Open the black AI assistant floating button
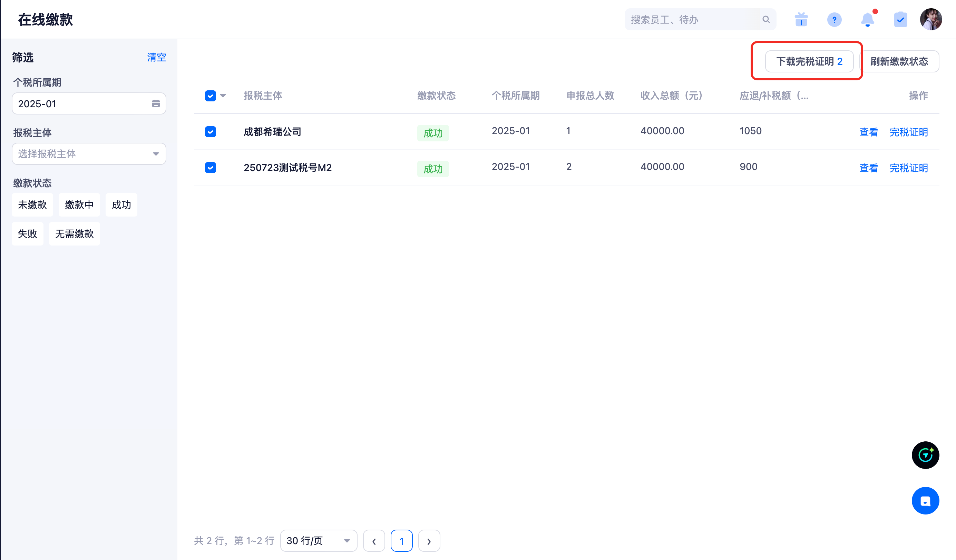This screenshot has height=560, width=956. (925, 455)
